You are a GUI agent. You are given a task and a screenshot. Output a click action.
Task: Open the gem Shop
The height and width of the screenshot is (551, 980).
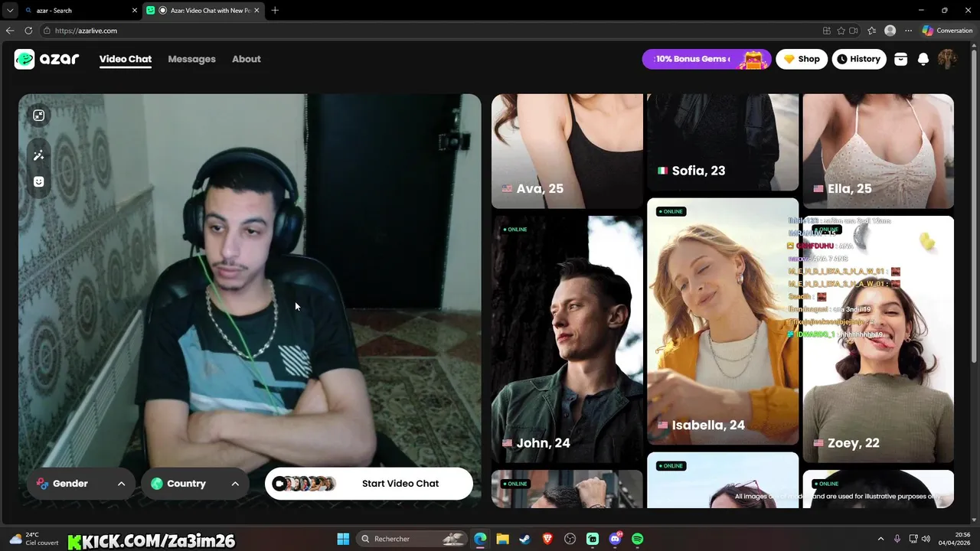802,59
